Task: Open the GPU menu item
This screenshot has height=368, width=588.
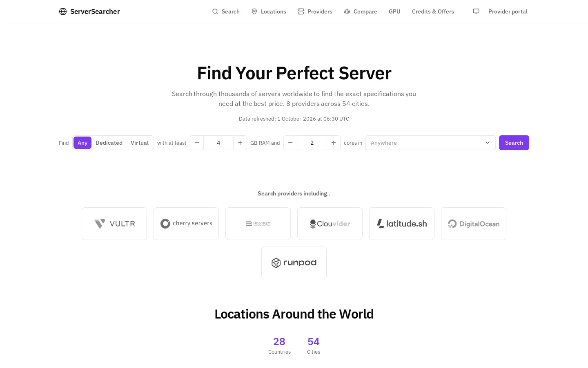Action: click(394, 11)
